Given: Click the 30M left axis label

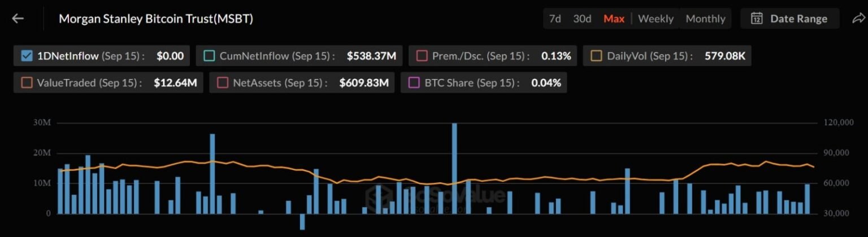Looking at the screenshot, I should (x=42, y=122).
